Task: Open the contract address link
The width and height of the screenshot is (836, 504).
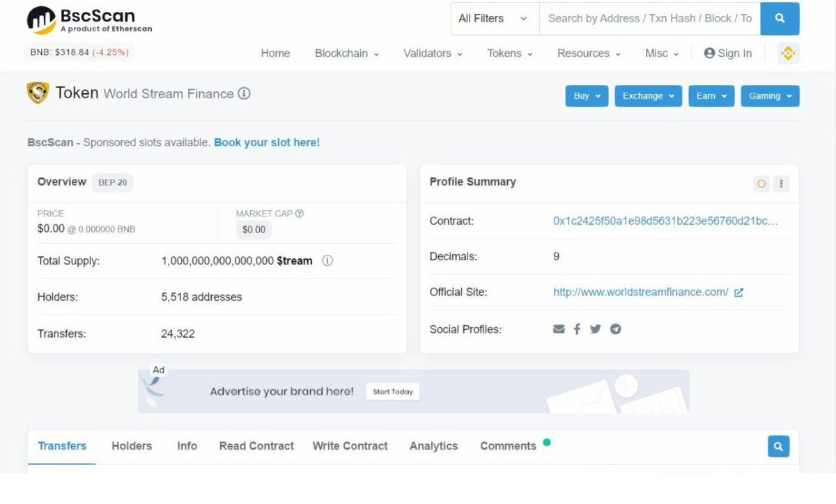Action: 665,221
